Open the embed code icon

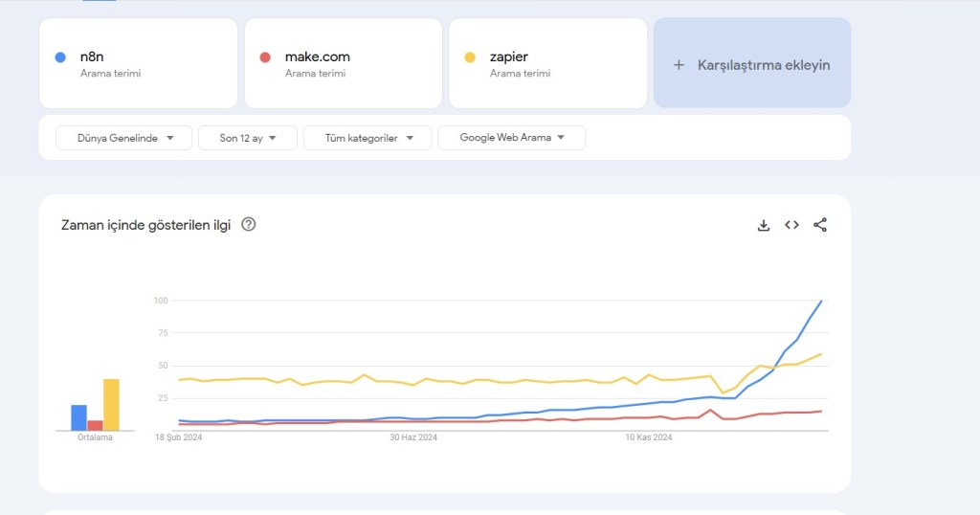791,225
